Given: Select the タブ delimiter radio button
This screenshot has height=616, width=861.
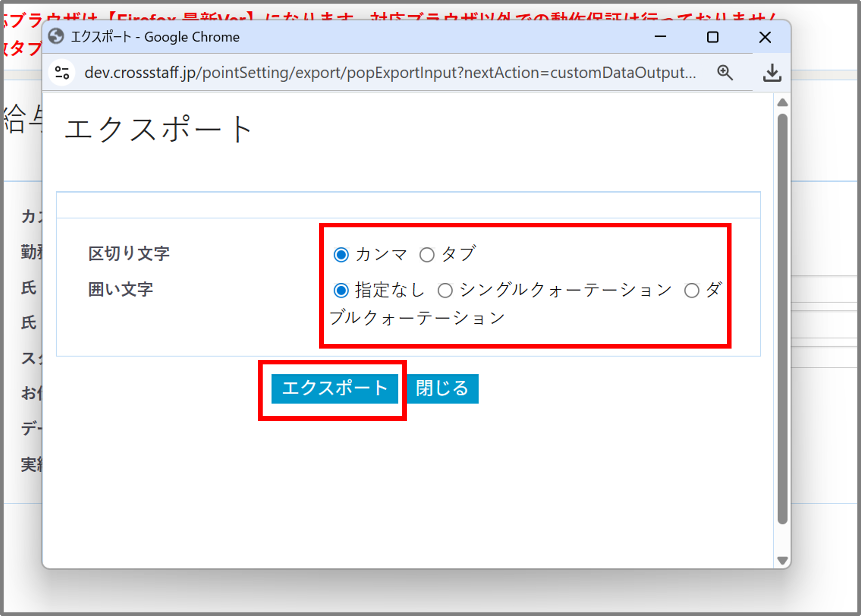Looking at the screenshot, I should 427,255.
